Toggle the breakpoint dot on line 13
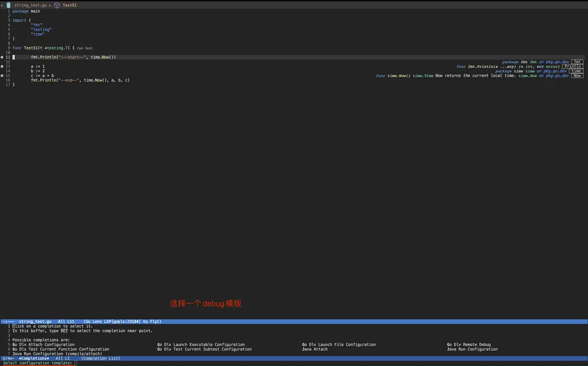Viewport: 588px width, 366px height. pos(2,66)
